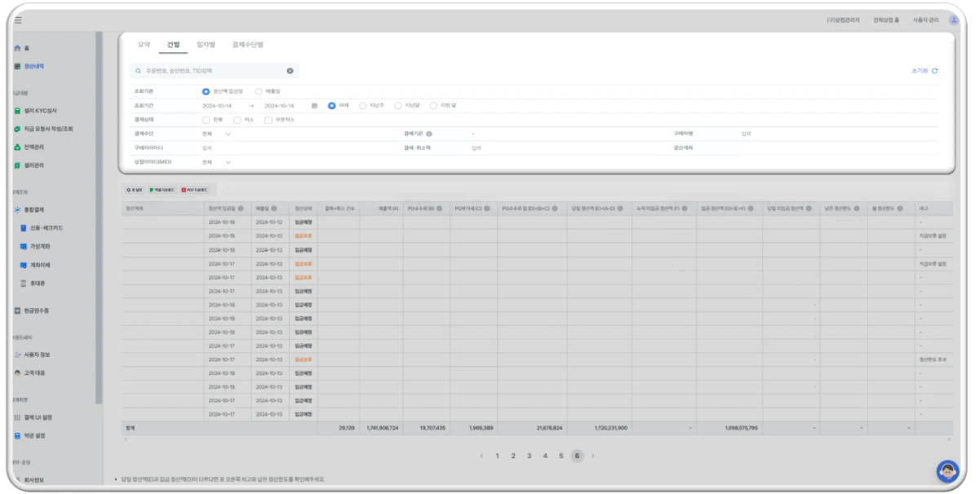Expand the 결제수단 dropdown
This screenshot has height=494, width=980.
pyautogui.click(x=228, y=134)
